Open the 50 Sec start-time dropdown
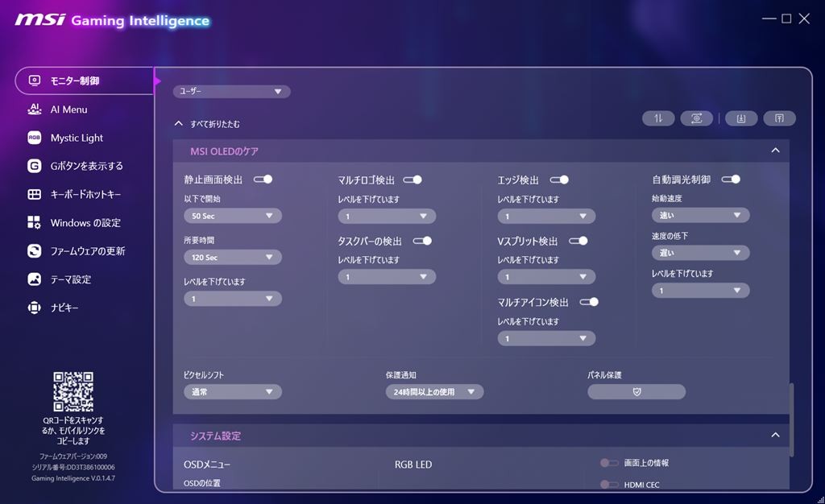Image resolution: width=825 pixels, height=504 pixels. pyautogui.click(x=233, y=216)
